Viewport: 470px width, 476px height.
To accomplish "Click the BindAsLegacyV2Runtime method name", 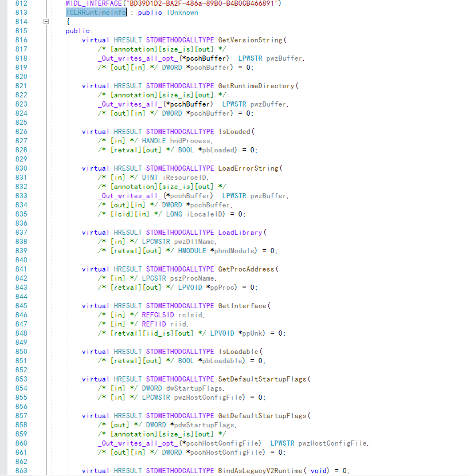I will tap(260, 471).
